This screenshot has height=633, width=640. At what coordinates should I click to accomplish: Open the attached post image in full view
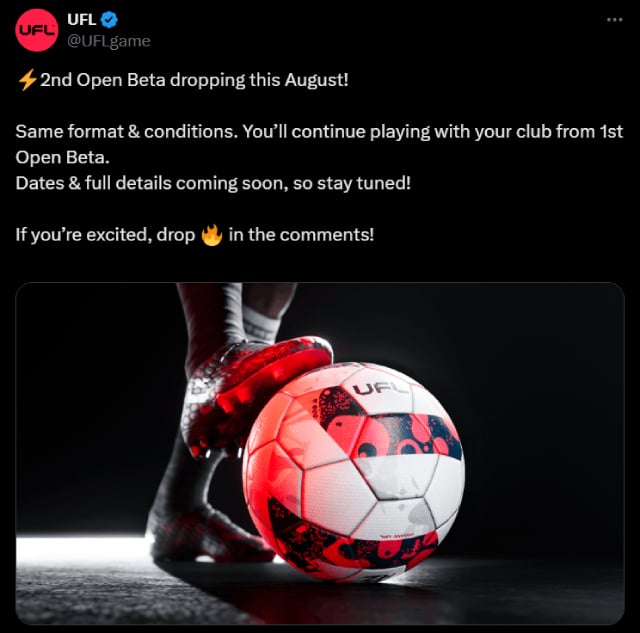tap(320, 453)
